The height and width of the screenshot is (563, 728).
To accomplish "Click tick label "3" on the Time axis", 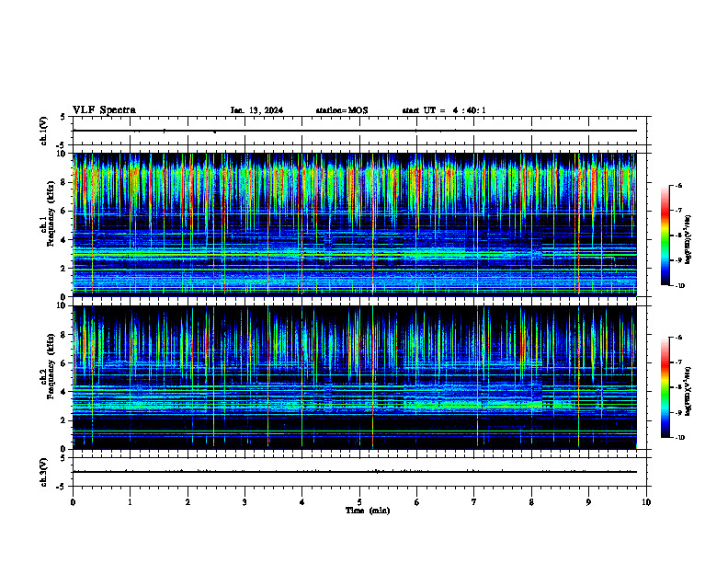I will tap(245, 502).
